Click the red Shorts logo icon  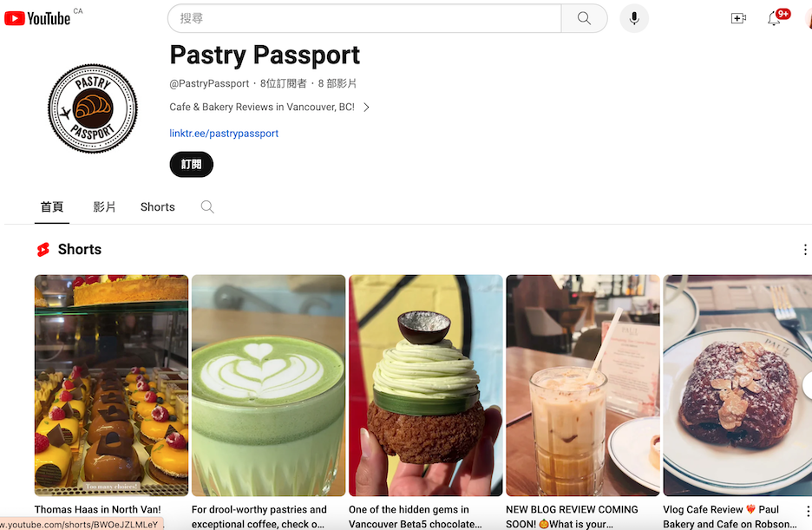coord(43,250)
